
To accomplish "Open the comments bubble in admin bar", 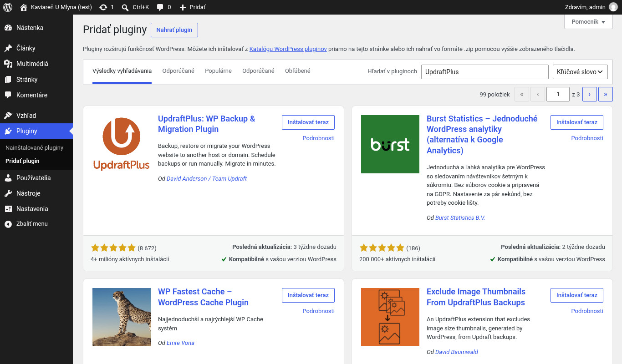I will point(160,7).
